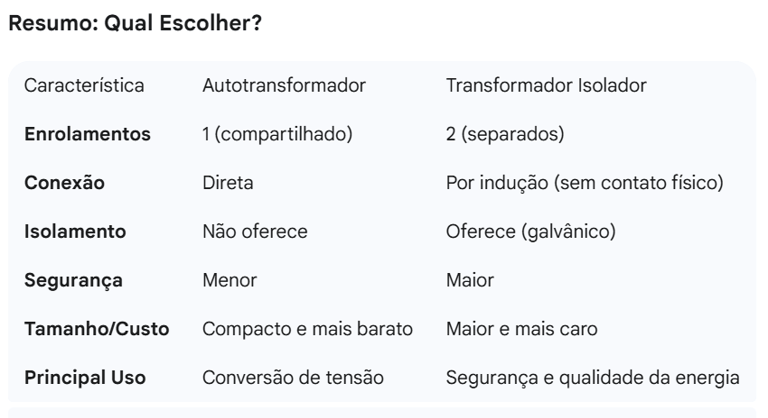The image size is (768, 418).
Task: Click the heading 'Resumo: Qual Escolher?'
Action: coord(135,23)
